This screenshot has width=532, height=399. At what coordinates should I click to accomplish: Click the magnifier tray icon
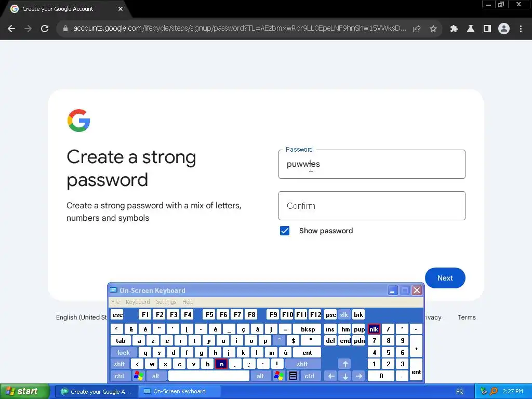[x=494, y=392]
